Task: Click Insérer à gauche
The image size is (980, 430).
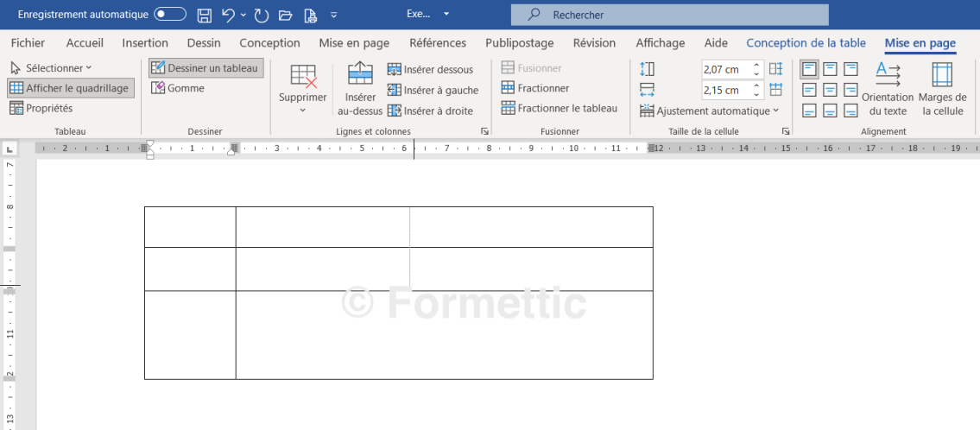Action: pyautogui.click(x=433, y=90)
